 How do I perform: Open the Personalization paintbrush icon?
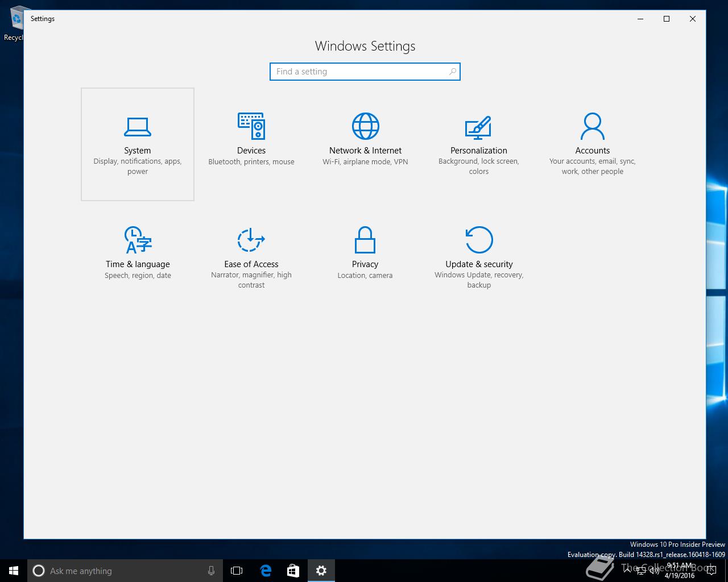click(x=478, y=127)
